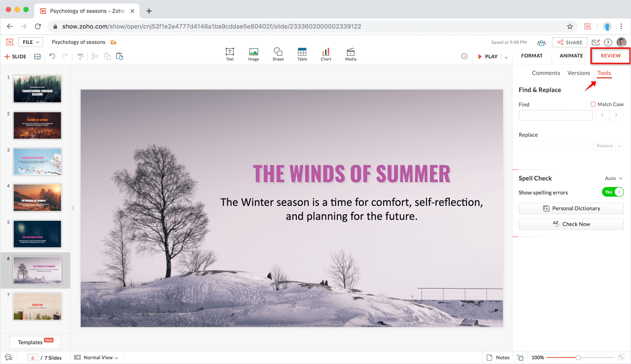
Task: Select the Tools sub-tab
Action: (604, 73)
